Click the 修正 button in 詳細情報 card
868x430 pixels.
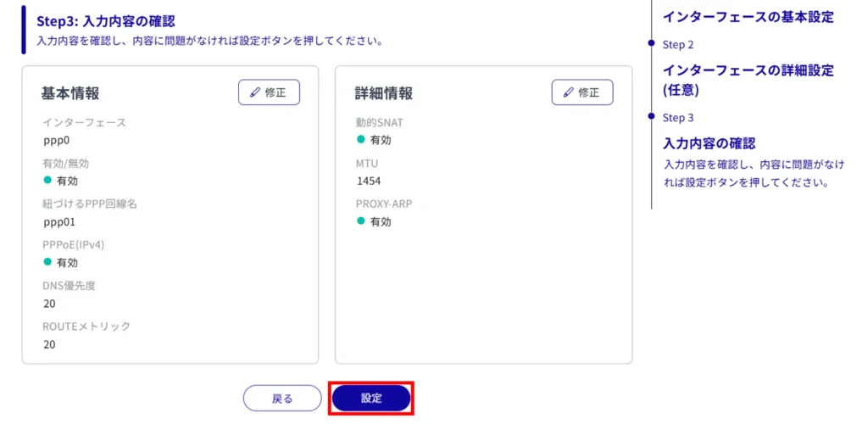pyautogui.click(x=581, y=92)
